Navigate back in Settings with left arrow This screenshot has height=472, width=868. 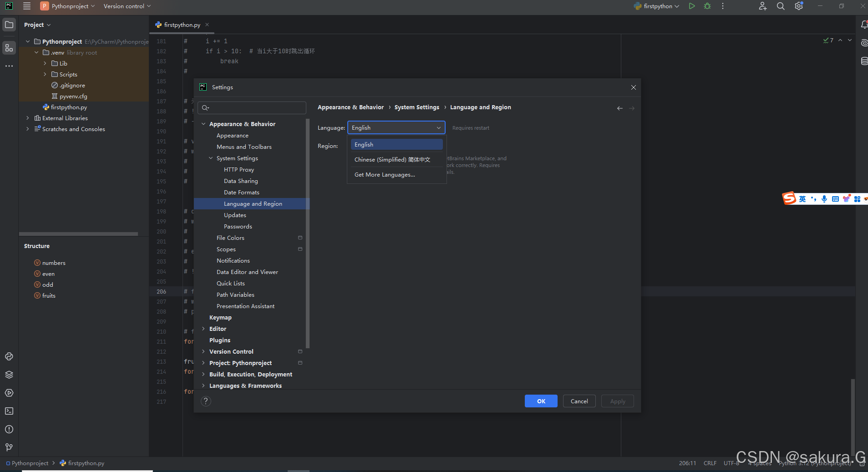click(x=620, y=108)
